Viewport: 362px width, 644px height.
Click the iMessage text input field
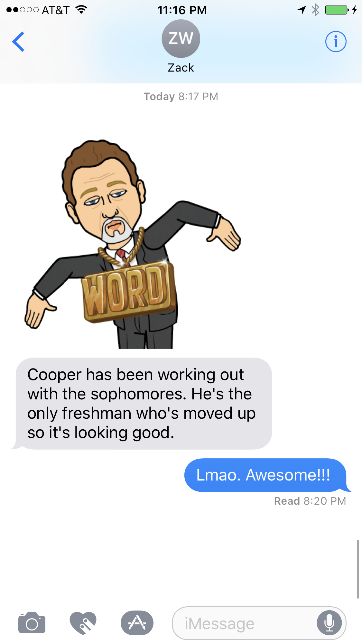click(259, 623)
